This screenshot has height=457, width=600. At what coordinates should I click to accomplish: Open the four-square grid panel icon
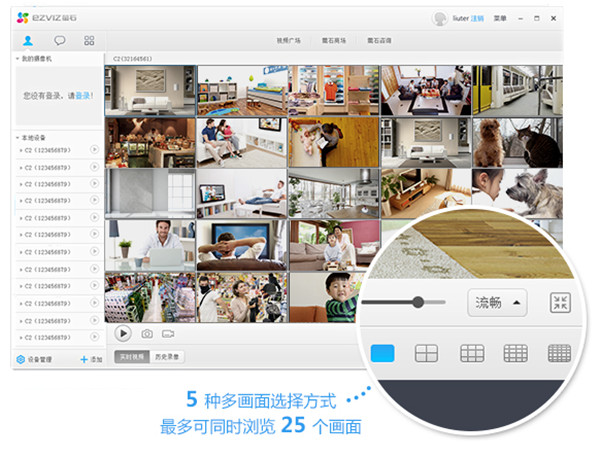[89, 41]
